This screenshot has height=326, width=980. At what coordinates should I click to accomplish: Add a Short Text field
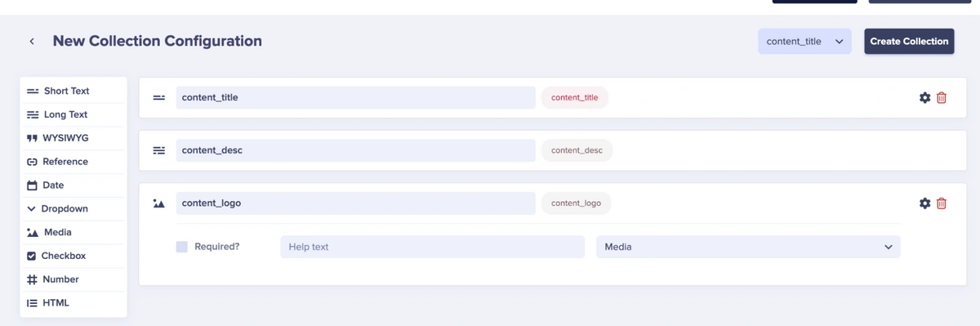tap(73, 91)
